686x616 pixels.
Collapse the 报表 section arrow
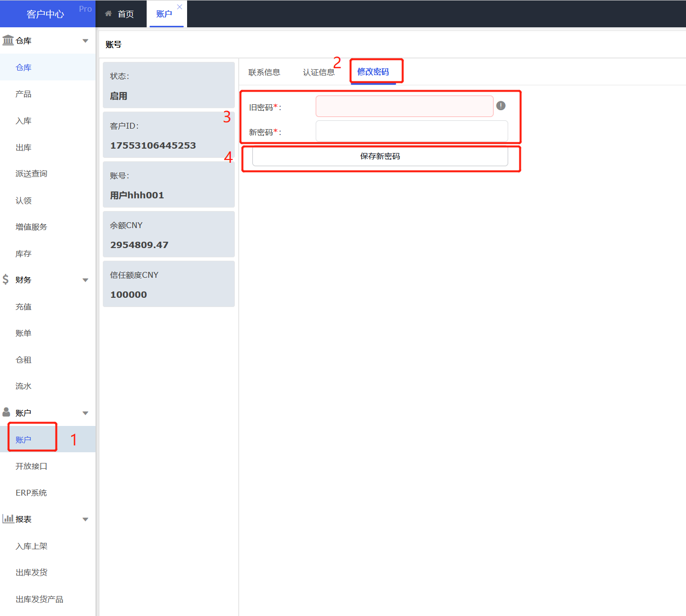point(86,520)
